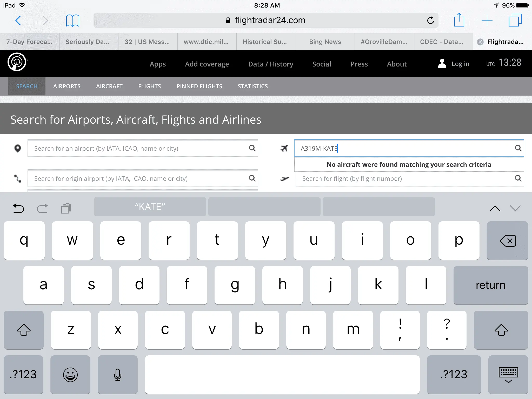The width and height of the screenshot is (532, 399).
Task: Tap the keyboard backspace delete key
Action: coord(508,241)
